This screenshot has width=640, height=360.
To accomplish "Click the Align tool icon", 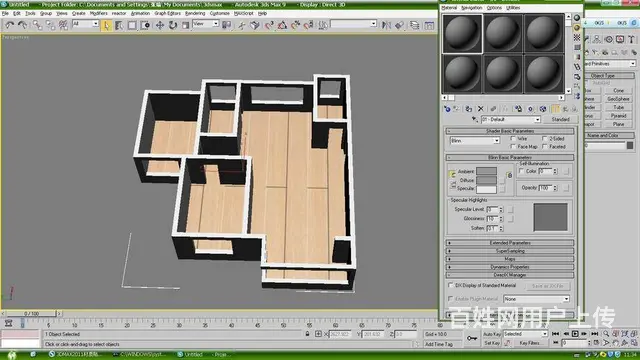I will pos(399,26).
